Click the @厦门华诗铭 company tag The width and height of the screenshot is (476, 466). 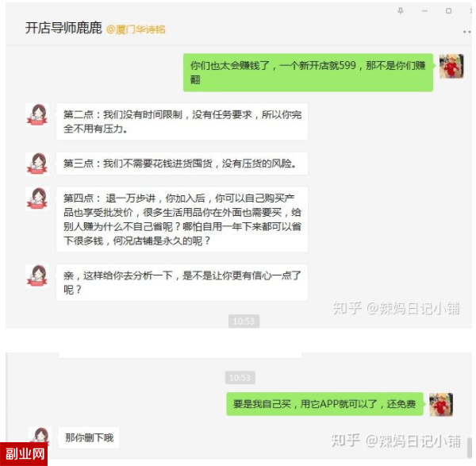coord(136,29)
